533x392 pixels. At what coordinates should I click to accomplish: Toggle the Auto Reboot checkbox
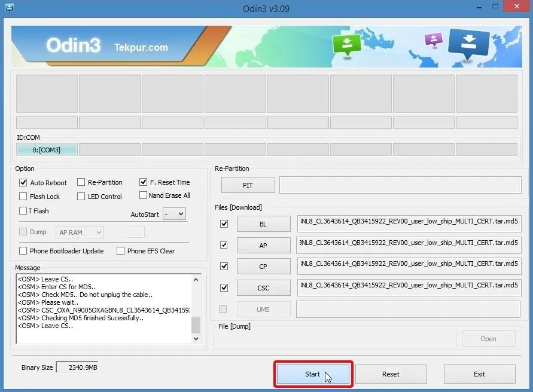(23, 183)
